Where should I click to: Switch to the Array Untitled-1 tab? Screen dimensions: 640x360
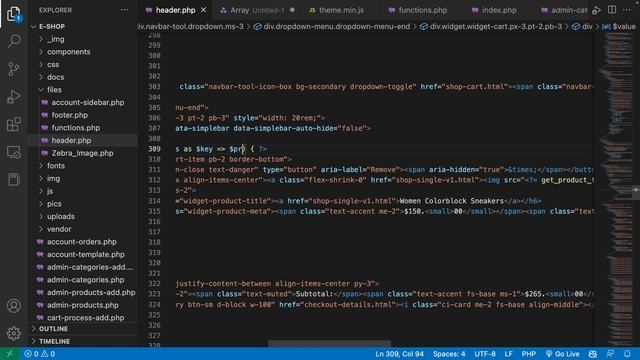click(257, 10)
